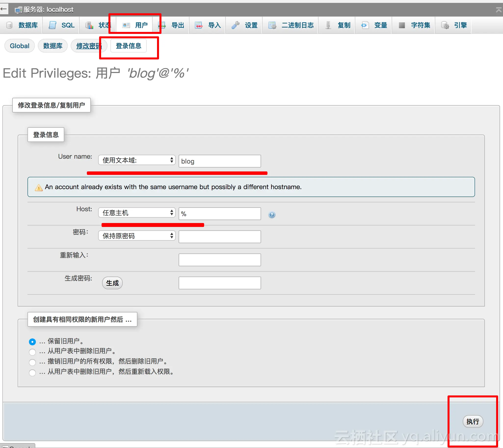Click the database cylinder icon in the top menu

[9, 25]
